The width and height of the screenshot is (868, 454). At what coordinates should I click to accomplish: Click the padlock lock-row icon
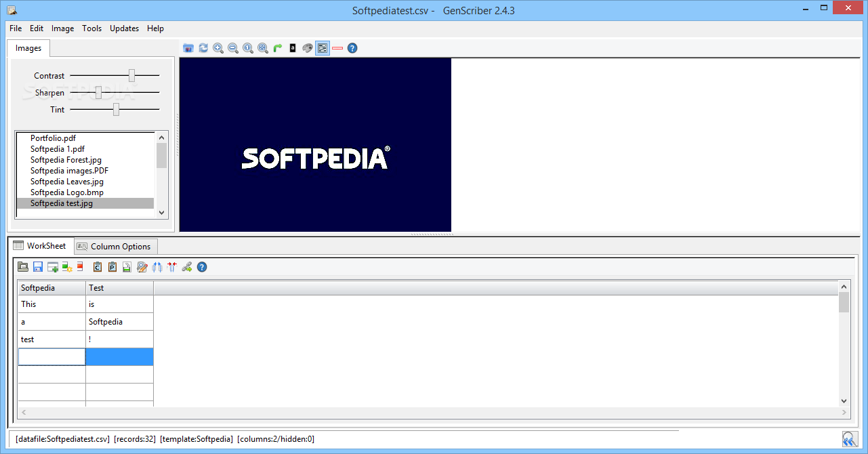127,267
